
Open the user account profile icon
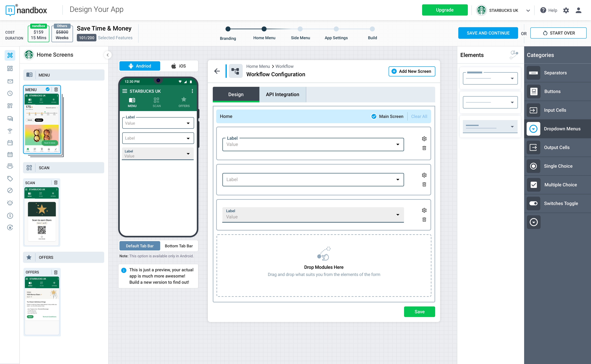pyautogui.click(x=579, y=10)
